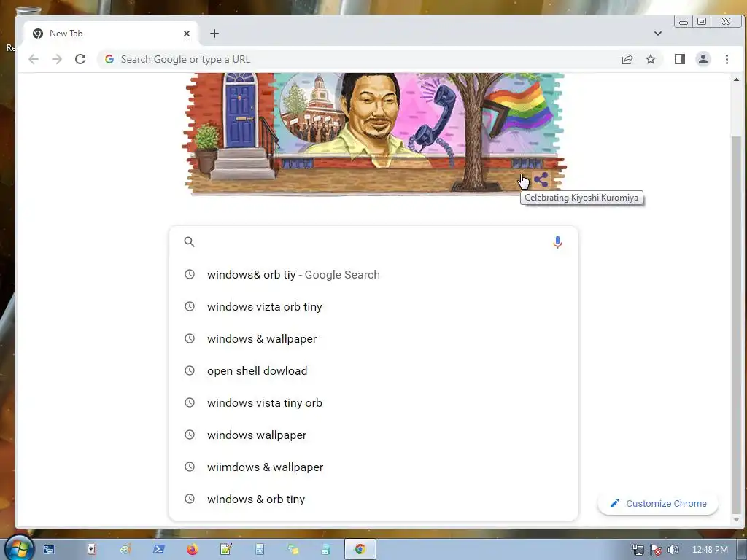Select suggestion 'windows & orb tiny'
747x560 pixels.
point(373,499)
